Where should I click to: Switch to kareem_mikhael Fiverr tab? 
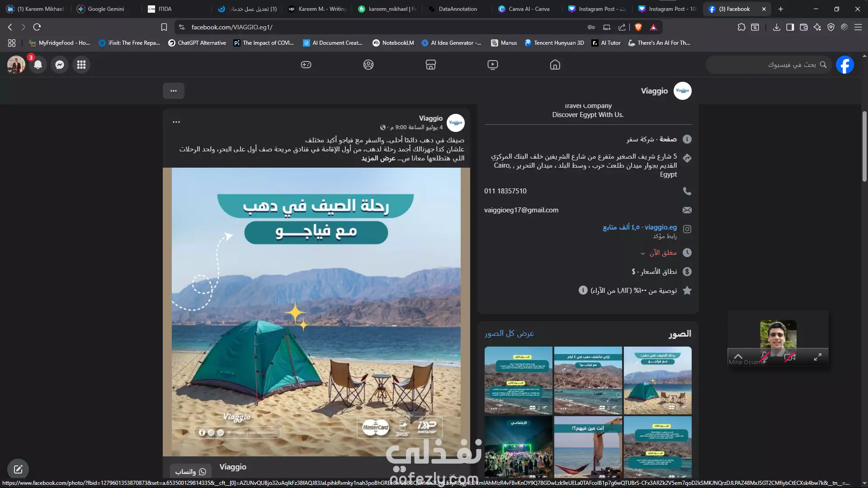coord(387,9)
